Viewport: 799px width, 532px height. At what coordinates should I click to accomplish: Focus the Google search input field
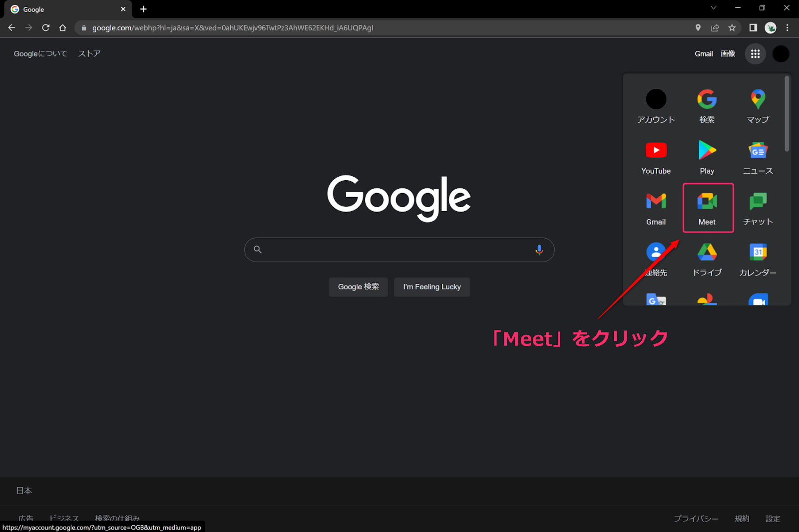pyautogui.click(x=399, y=250)
